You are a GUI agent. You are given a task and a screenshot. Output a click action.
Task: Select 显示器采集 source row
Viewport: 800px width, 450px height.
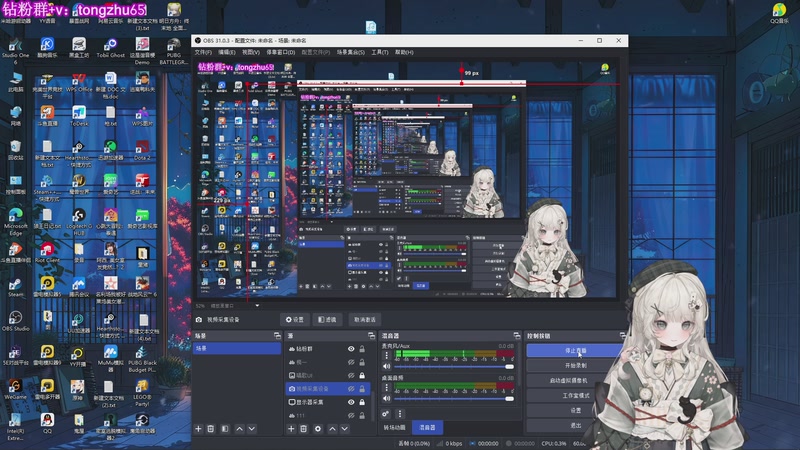click(328, 402)
